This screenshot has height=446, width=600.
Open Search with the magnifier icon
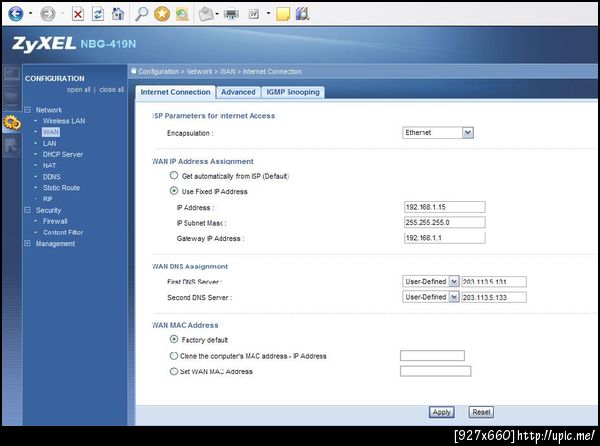coord(141,15)
